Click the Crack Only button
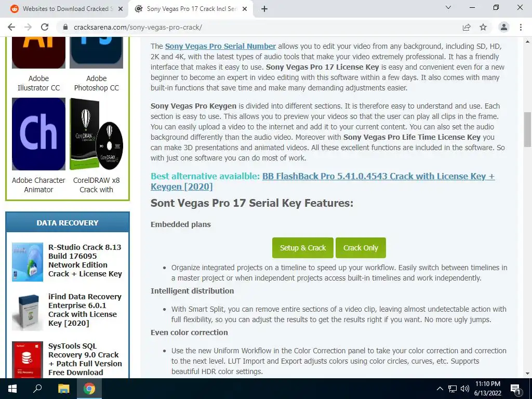Viewport: 532px width, 399px height. pyautogui.click(x=361, y=248)
